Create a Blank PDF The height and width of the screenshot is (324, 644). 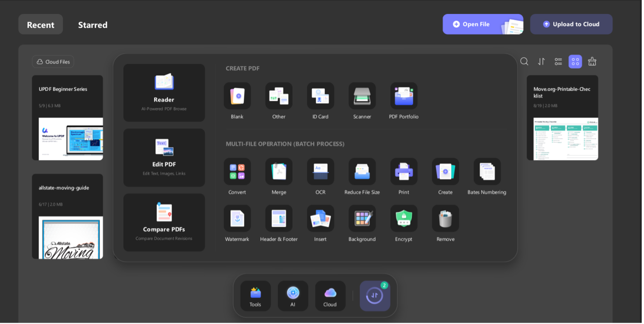click(237, 96)
